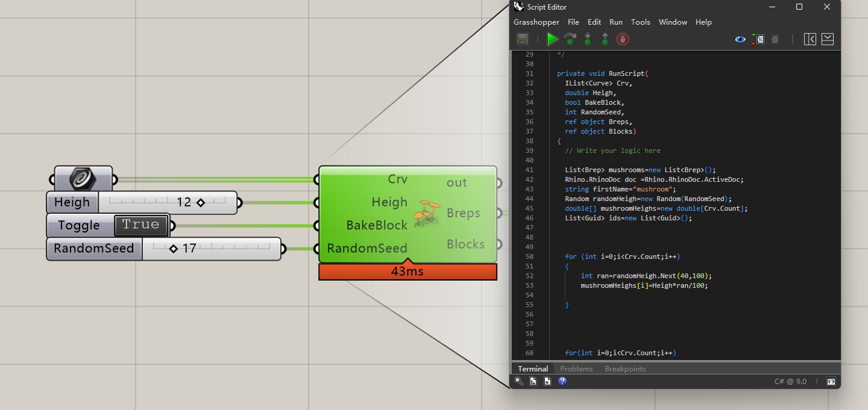Screen dimensions: 868x410
Task: Open the Help menu
Action: click(x=703, y=22)
